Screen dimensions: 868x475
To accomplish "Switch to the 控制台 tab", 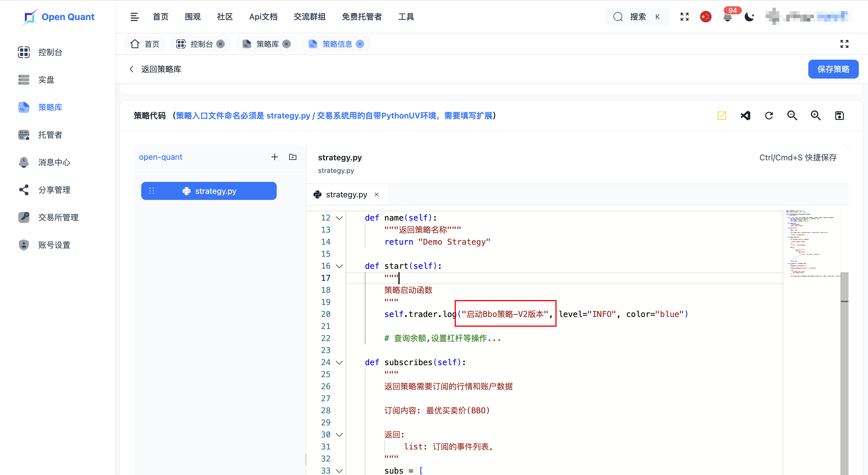I will pos(201,44).
